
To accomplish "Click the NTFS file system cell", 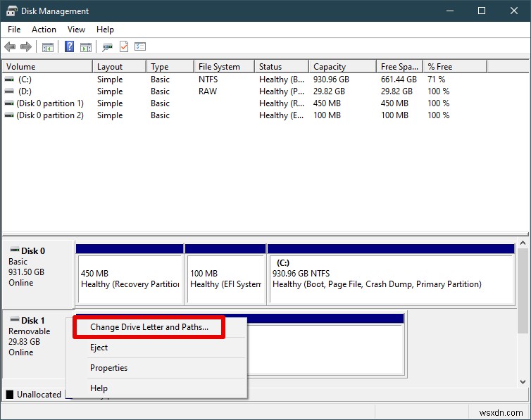I will (x=208, y=79).
